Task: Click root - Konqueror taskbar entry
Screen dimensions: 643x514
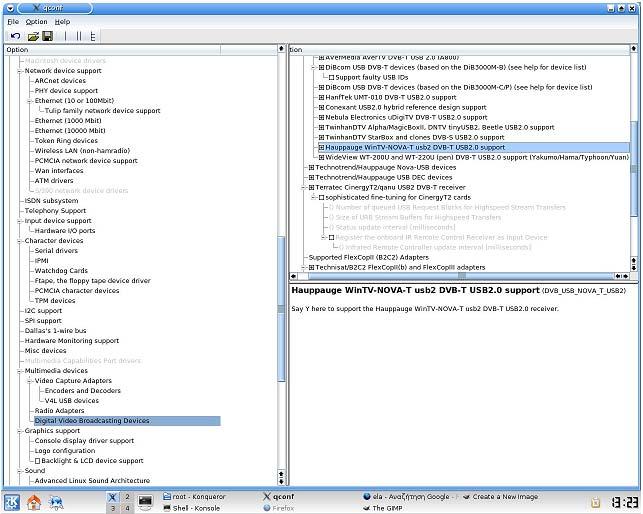Action: click(195, 497)
